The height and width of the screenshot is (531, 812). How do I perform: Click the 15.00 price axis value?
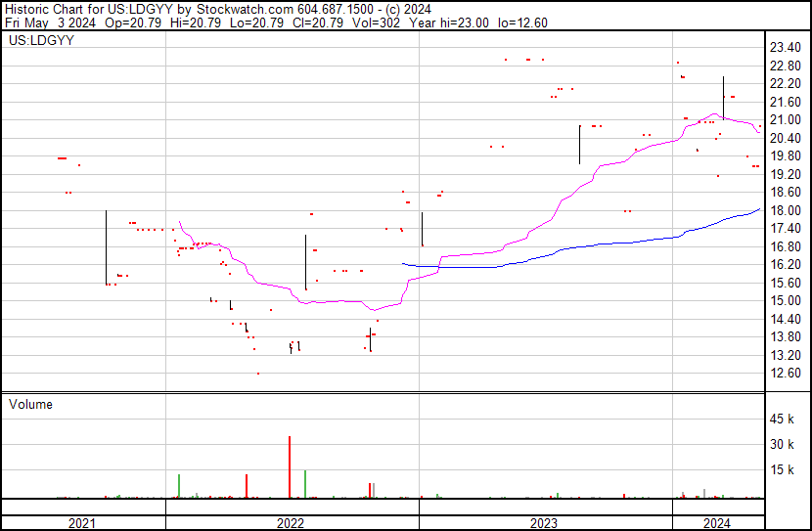[x=785, y=300]
